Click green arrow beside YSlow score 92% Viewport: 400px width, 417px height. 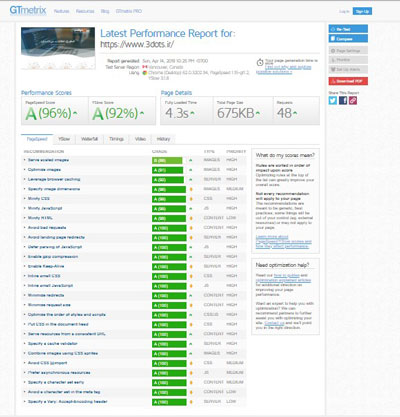point(142,113)
